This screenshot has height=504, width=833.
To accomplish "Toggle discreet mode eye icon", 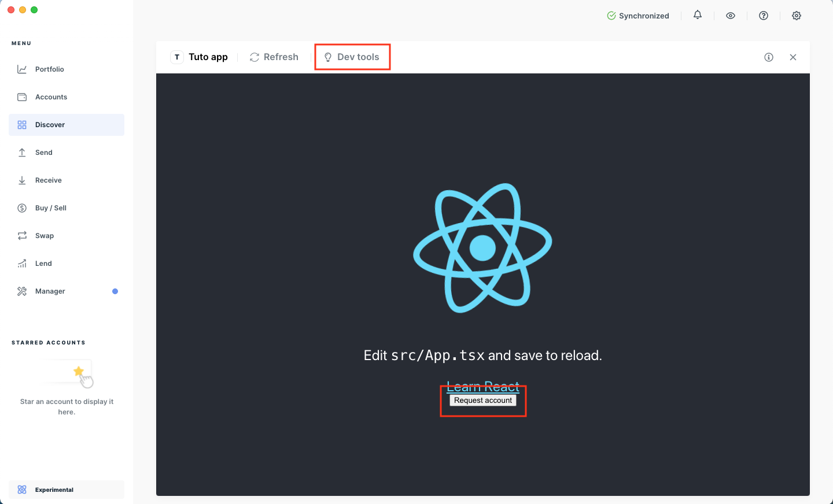I will [731, 16].
